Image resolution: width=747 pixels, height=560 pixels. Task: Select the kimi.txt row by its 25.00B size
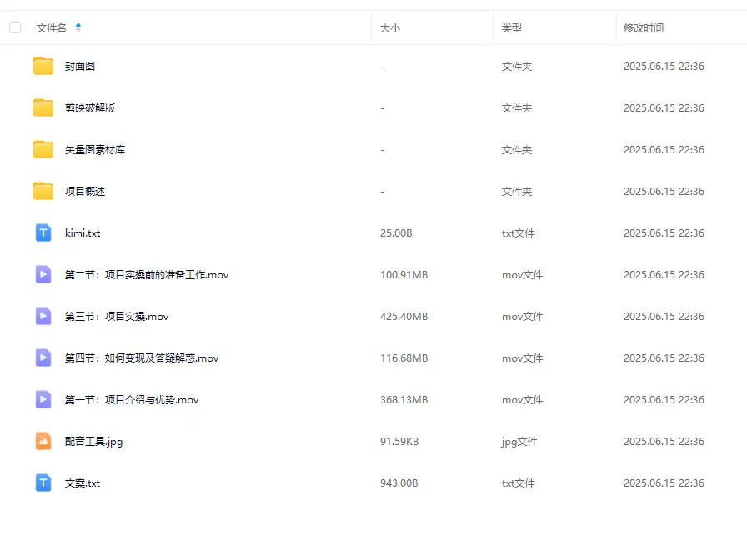click(396, 232)
